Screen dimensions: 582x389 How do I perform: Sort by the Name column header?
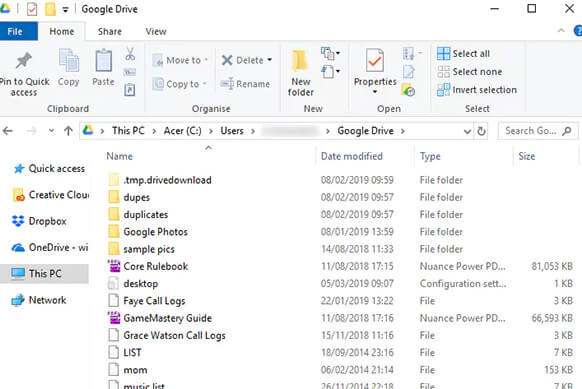(120, 156)
